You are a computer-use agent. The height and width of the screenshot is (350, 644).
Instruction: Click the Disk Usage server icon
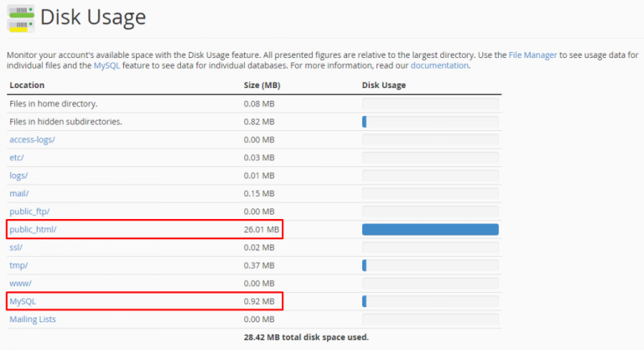pos(20,17)
